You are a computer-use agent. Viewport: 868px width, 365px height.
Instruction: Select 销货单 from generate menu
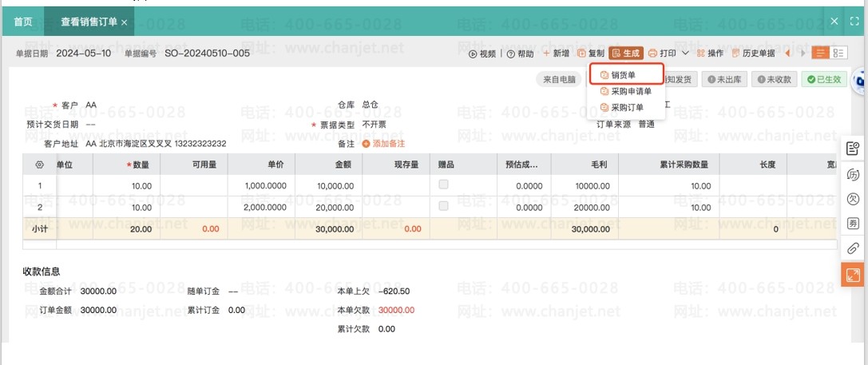[626, 75]
